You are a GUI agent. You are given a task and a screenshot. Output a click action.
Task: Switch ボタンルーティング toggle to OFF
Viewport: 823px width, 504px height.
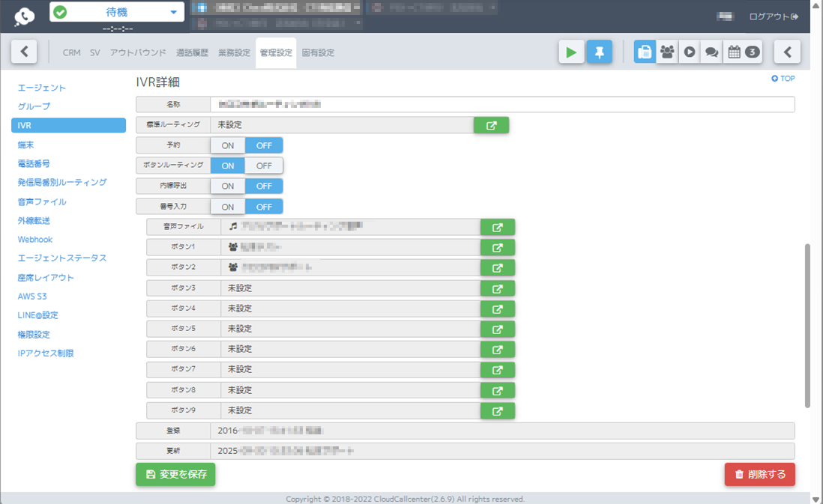pos(264,166)
